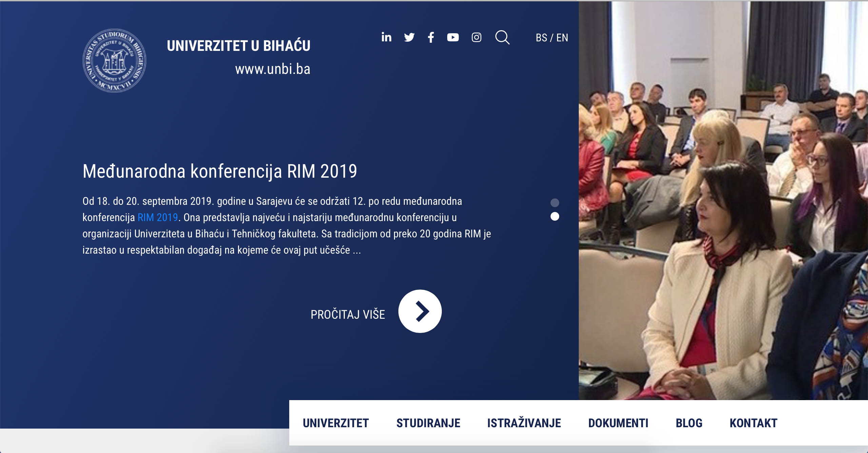This screenshot has height=453, width=868.
Task: Switch language to BS
Action: (x=541, y=38)
